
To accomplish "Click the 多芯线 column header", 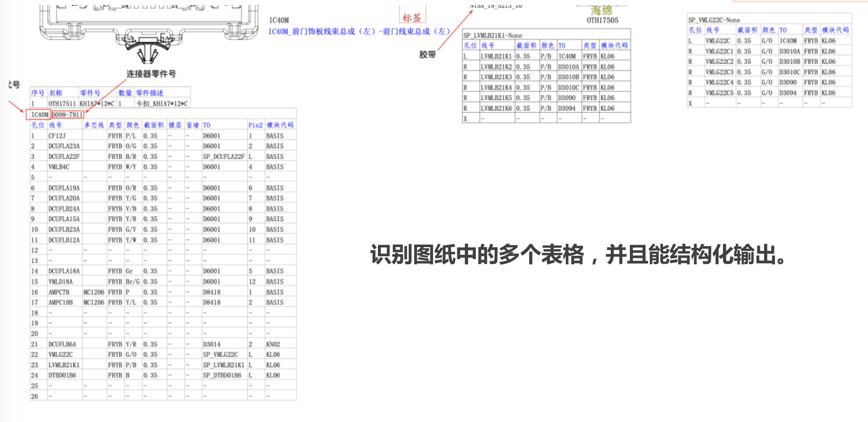I will click(x=94, y=125).
